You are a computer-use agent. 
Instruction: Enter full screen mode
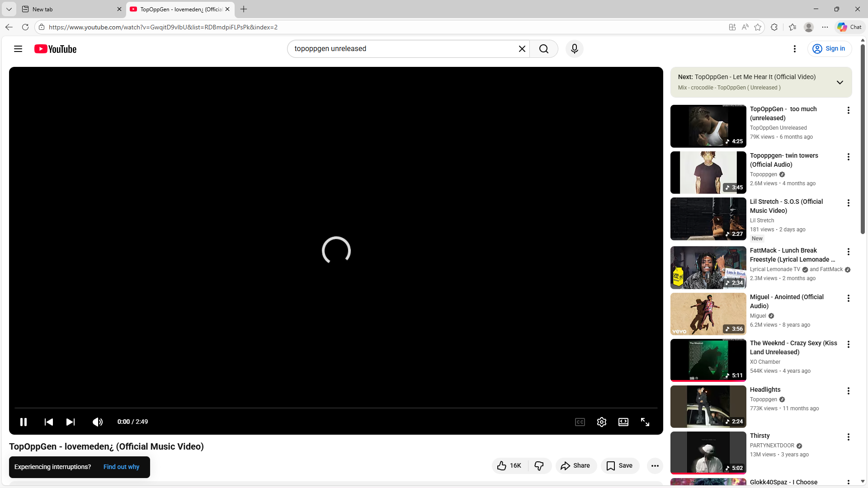point(645,422)
